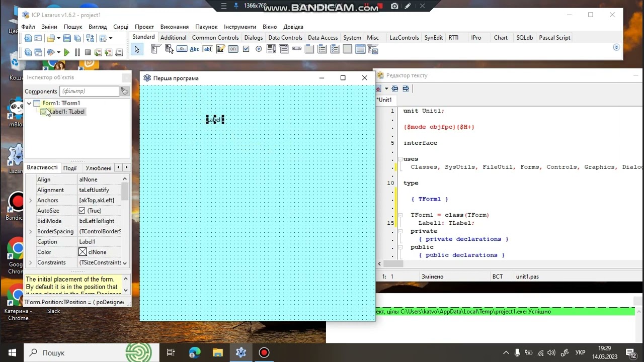Switch to the Common Controls palette tab
This screenshot has width=644, height=362.
pos(215,38)
